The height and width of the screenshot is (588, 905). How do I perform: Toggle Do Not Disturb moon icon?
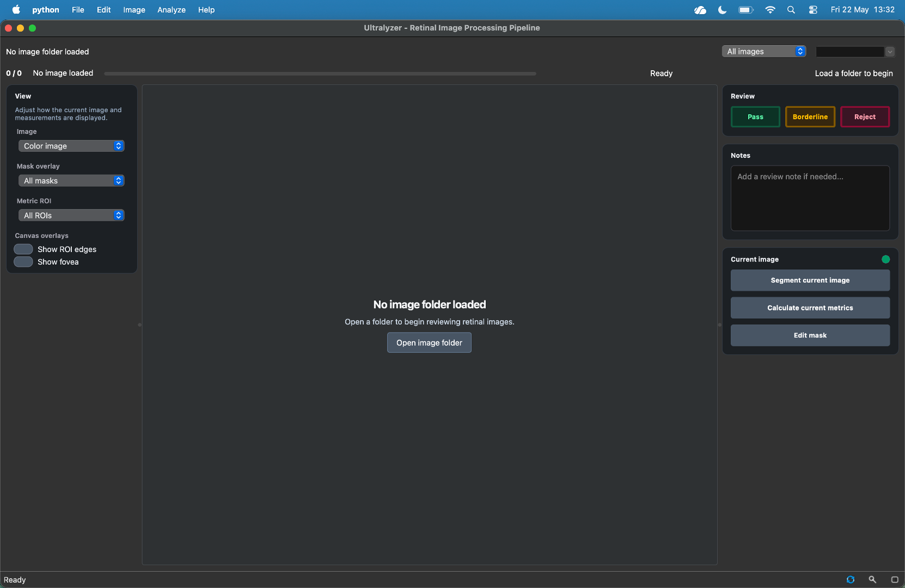[722, 10]
